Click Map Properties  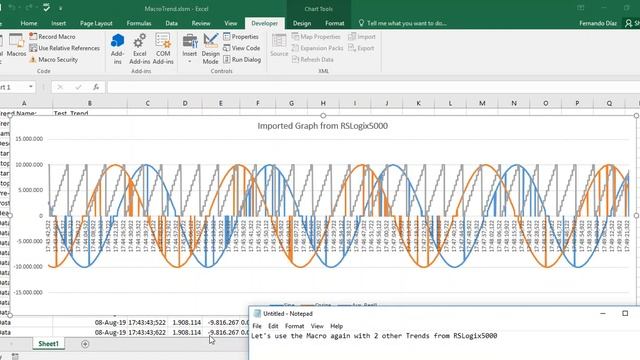click(316, 37)
